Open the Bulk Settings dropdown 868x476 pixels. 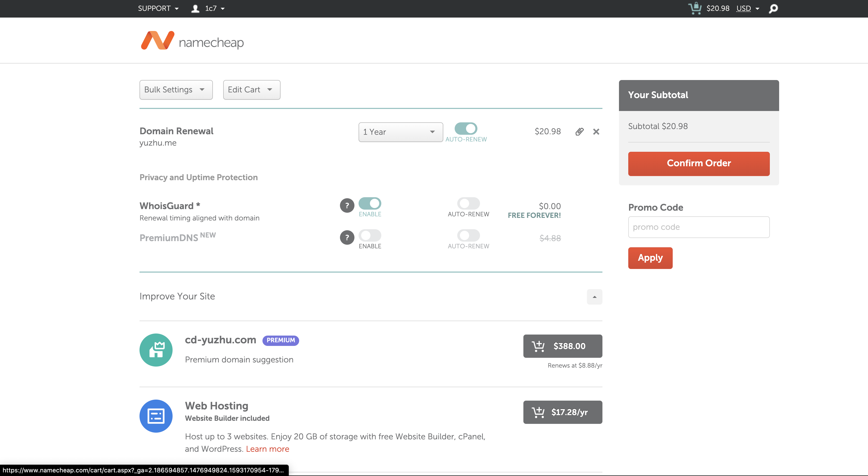(x=176, y=90)
